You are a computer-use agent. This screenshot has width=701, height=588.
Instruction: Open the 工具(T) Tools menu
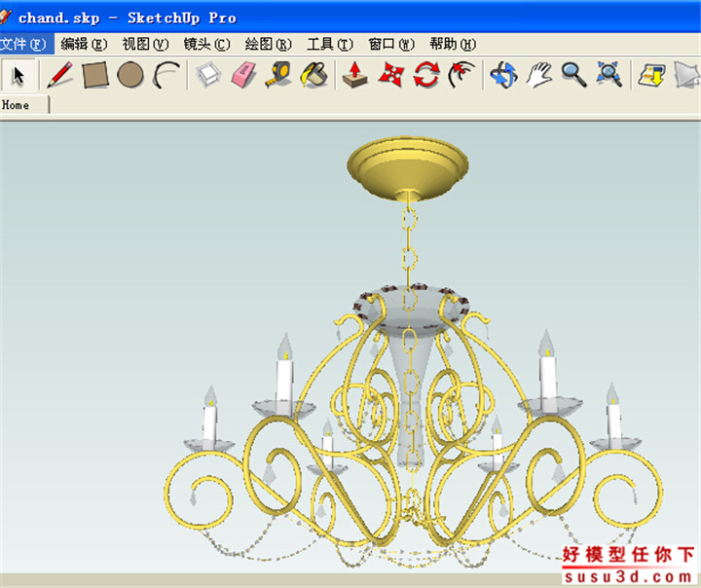point(329,44)
